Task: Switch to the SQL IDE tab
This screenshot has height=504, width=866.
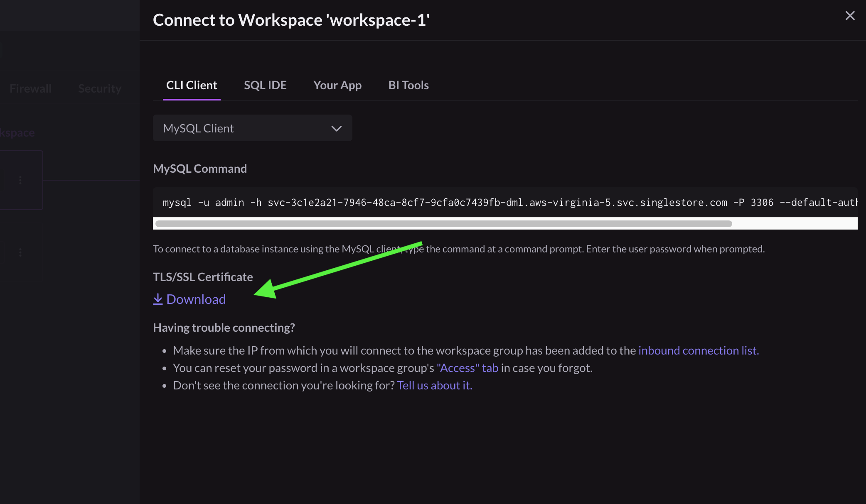Action: pos(265,85)
